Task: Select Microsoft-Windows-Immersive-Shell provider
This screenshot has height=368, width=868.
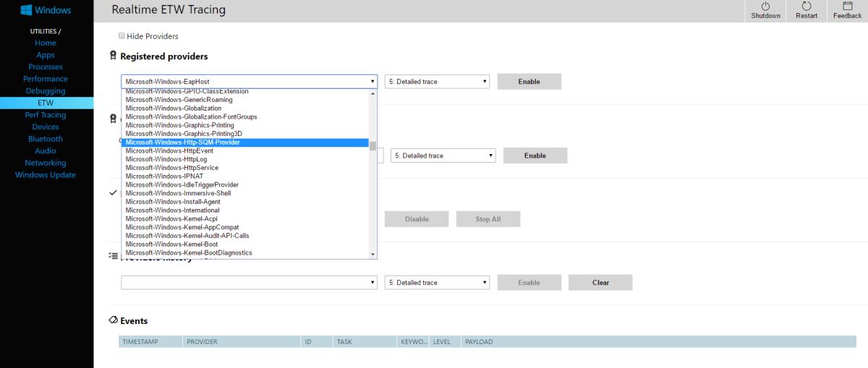Action: point(245,193)
